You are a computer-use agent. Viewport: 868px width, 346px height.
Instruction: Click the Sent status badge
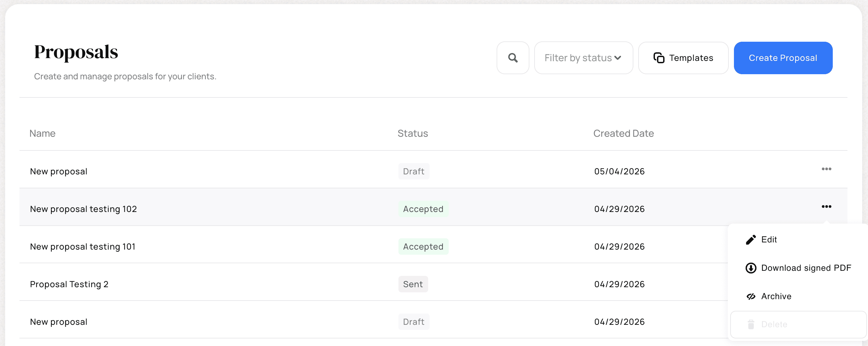413,284
